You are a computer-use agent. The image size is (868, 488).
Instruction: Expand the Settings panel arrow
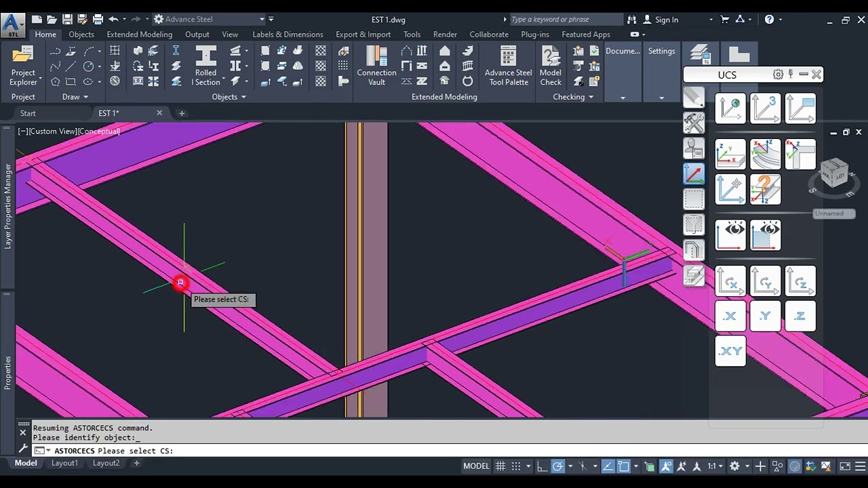point(662,98)
